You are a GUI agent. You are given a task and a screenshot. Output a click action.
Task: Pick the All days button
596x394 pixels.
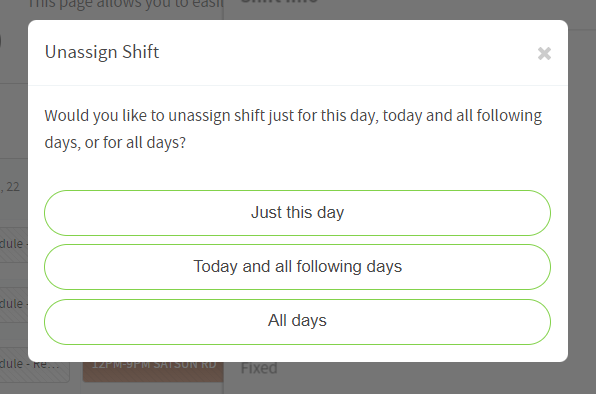[x=297, y=321]
